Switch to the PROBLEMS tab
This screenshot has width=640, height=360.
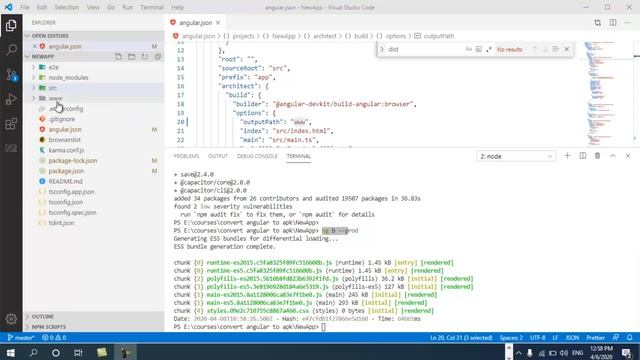(186, 156)
